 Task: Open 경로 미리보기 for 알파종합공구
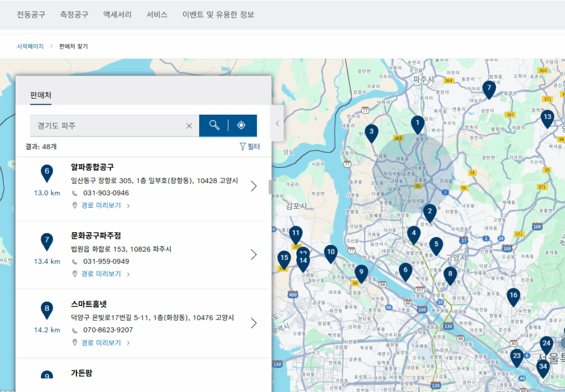pos(102,206)
